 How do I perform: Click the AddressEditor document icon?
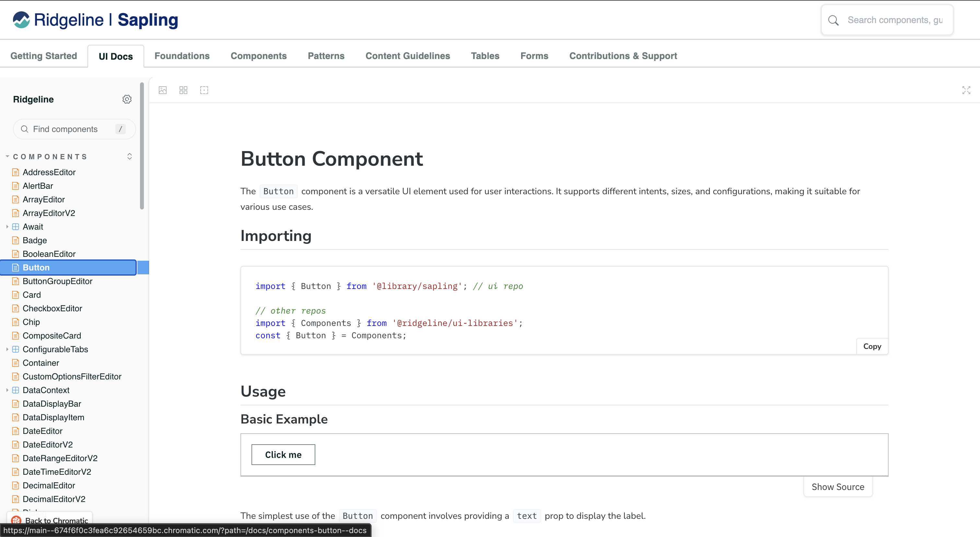click(16, 173)
